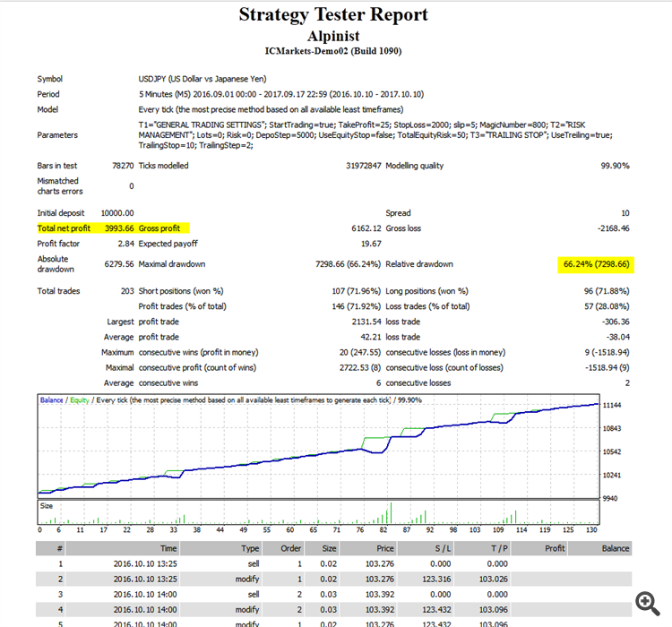Viewport: 672px width, 627px height.
Task: Click the Every tick model description
Action: [271, 109]
